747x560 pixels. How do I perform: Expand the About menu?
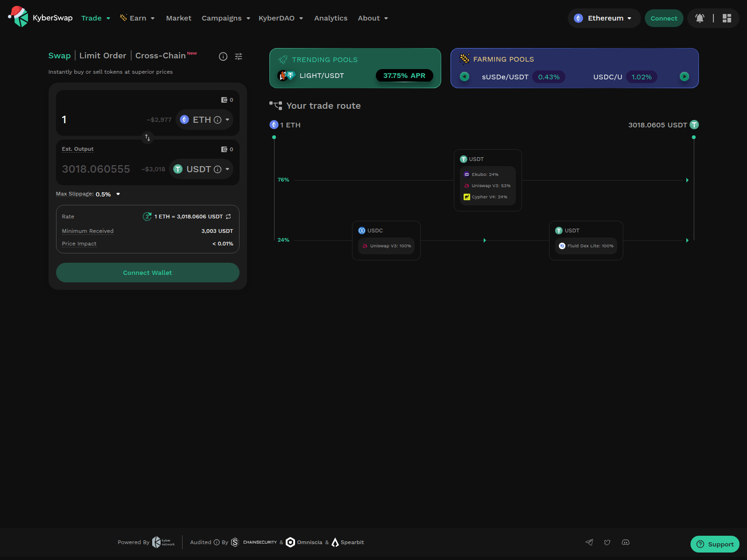pyautogui.click(x=373, y=18)
